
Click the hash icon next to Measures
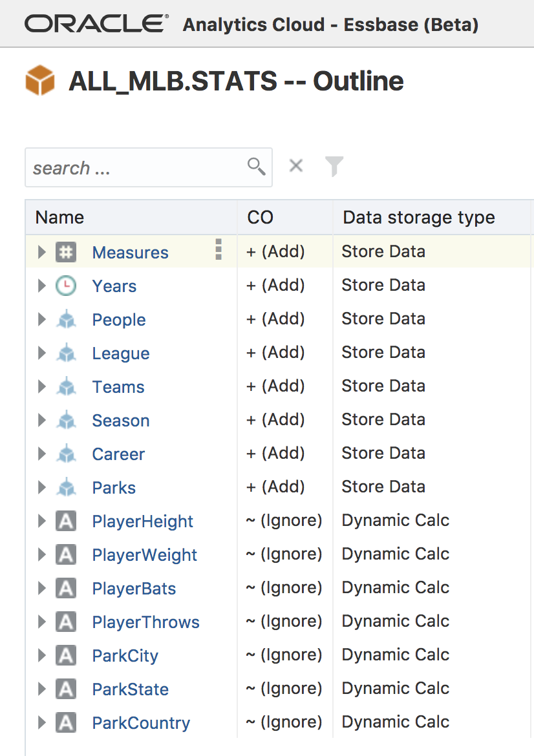pos(65,252)
